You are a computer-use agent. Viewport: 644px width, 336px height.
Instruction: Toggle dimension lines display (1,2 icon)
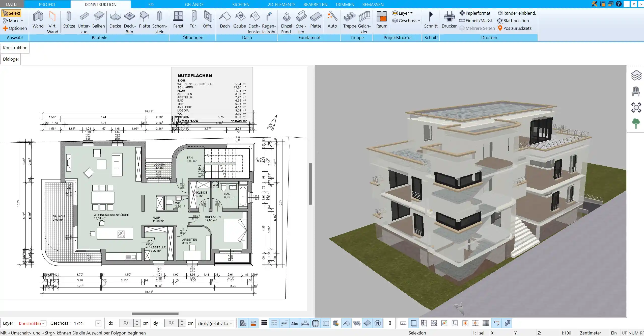point(305,323)
